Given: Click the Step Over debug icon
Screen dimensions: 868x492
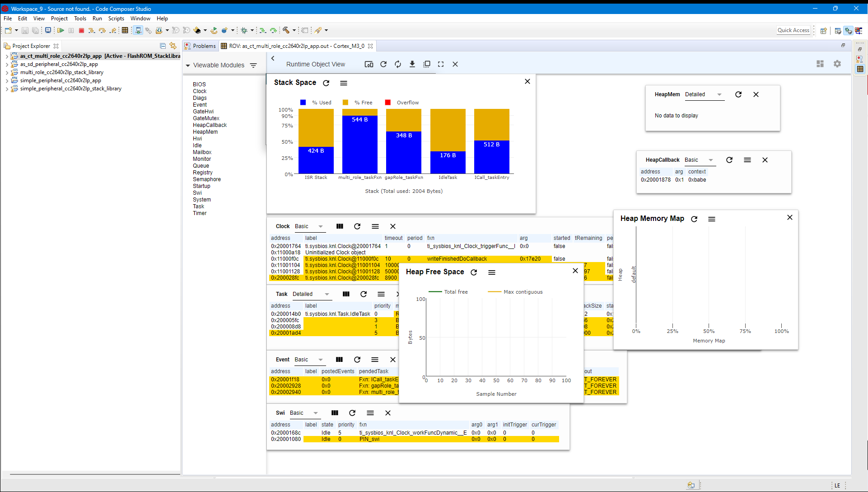Looking at the screenshot, I should coord(102,30).
